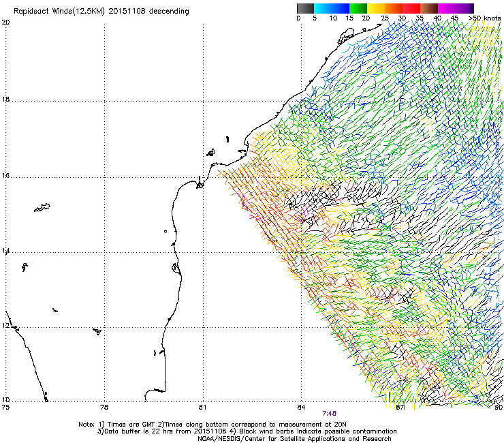Viewport: 504px width, 443px height.
Task: Click the '>50 knots' legend label
Action: [x=484, y=18]
